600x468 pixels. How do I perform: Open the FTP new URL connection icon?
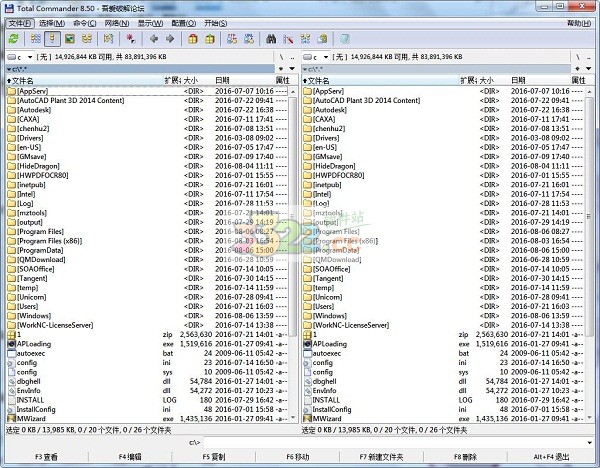click(x=249, y=39)
